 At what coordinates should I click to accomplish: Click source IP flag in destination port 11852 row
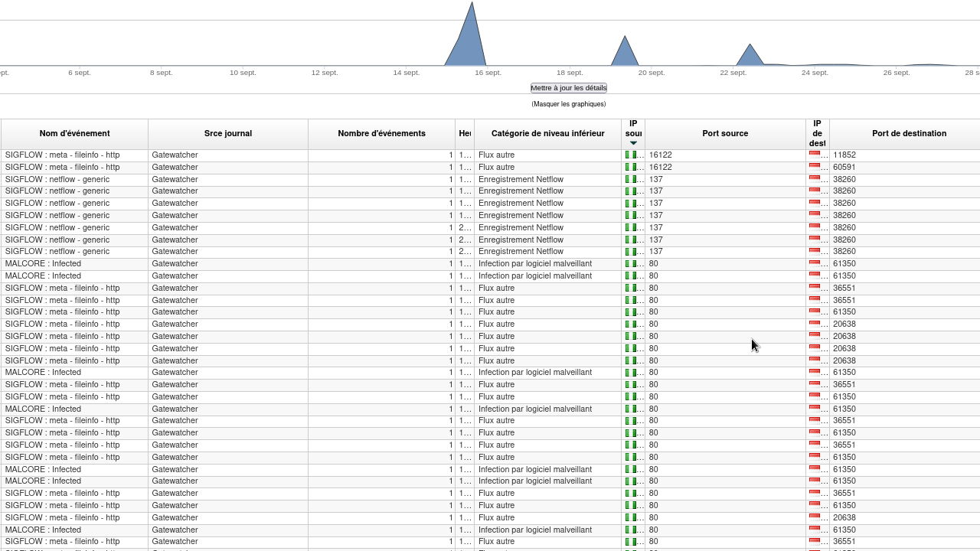[631, 155]
